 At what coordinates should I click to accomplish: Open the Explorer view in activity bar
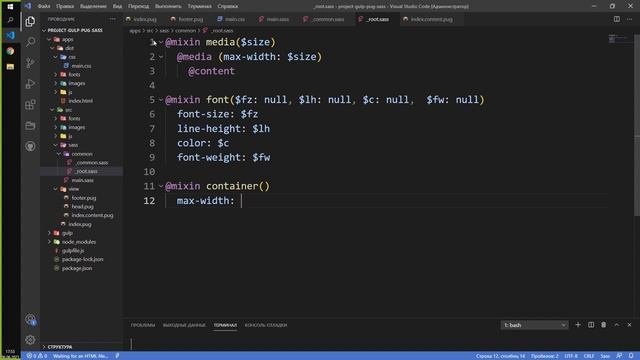click(30, 21)
